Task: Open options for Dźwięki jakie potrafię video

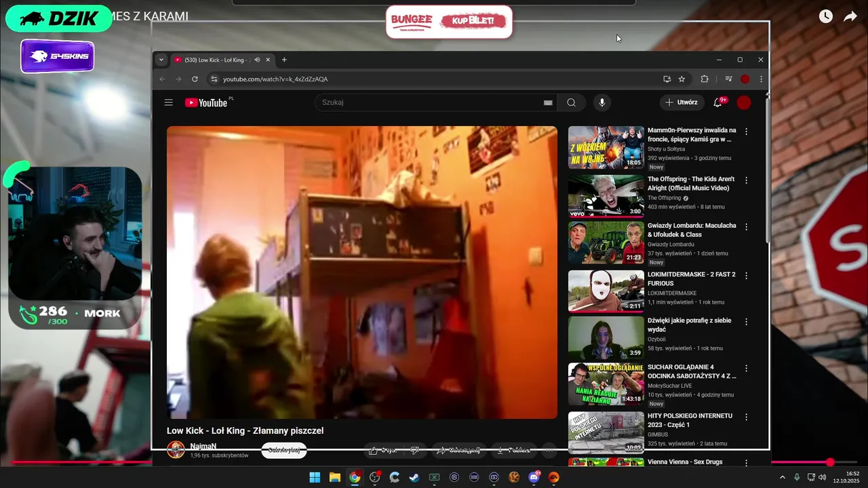Action: point(747,322)
